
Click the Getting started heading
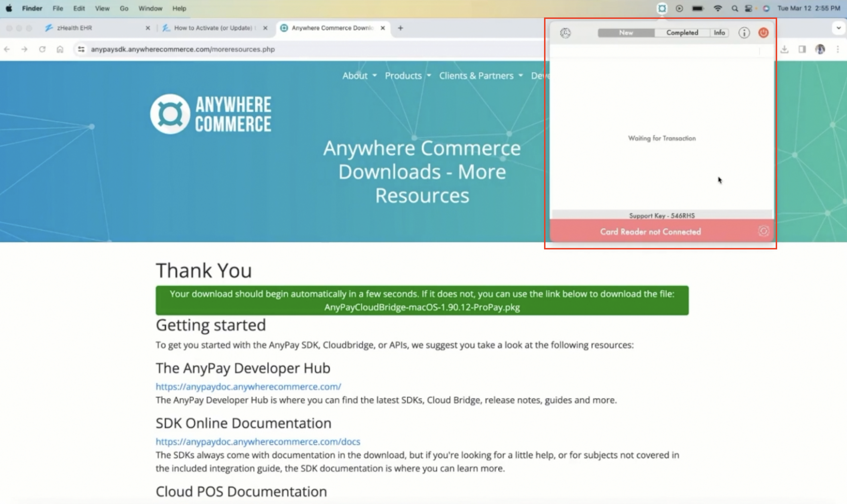[210, 325]
